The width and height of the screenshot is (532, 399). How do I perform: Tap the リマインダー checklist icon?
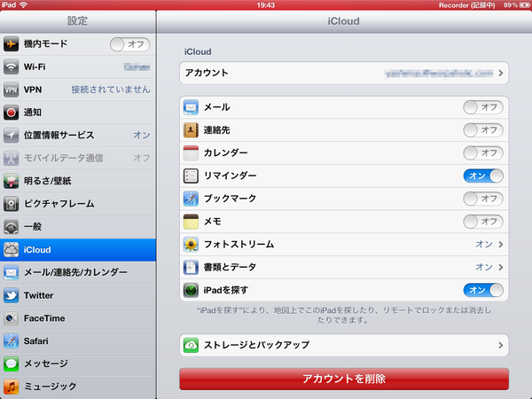coord(191,176)
